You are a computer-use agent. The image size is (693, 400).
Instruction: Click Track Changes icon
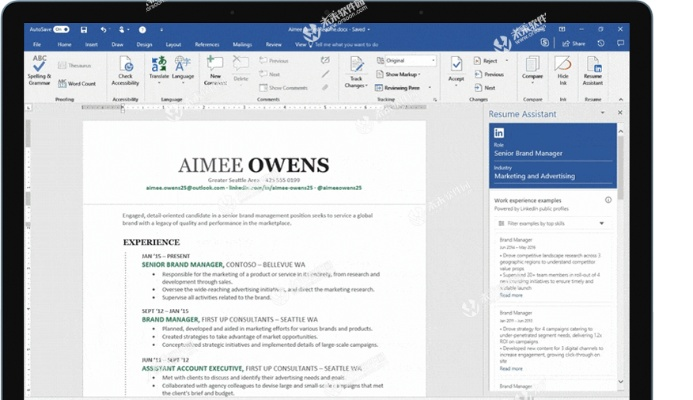[356, 69]
